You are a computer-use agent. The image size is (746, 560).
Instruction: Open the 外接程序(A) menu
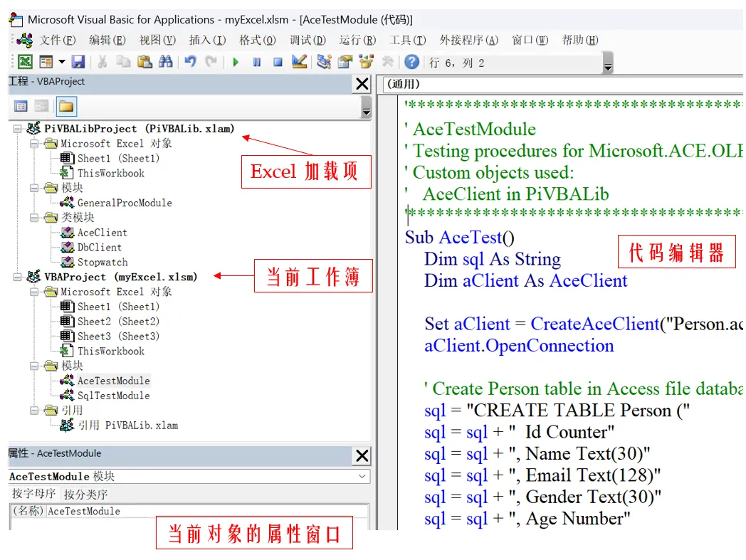(468, 41)
